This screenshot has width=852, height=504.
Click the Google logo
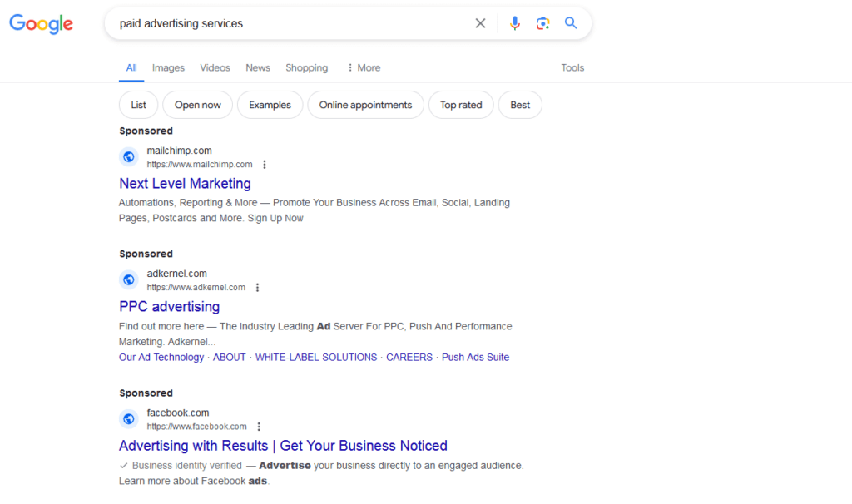click(x=42, y=24)
